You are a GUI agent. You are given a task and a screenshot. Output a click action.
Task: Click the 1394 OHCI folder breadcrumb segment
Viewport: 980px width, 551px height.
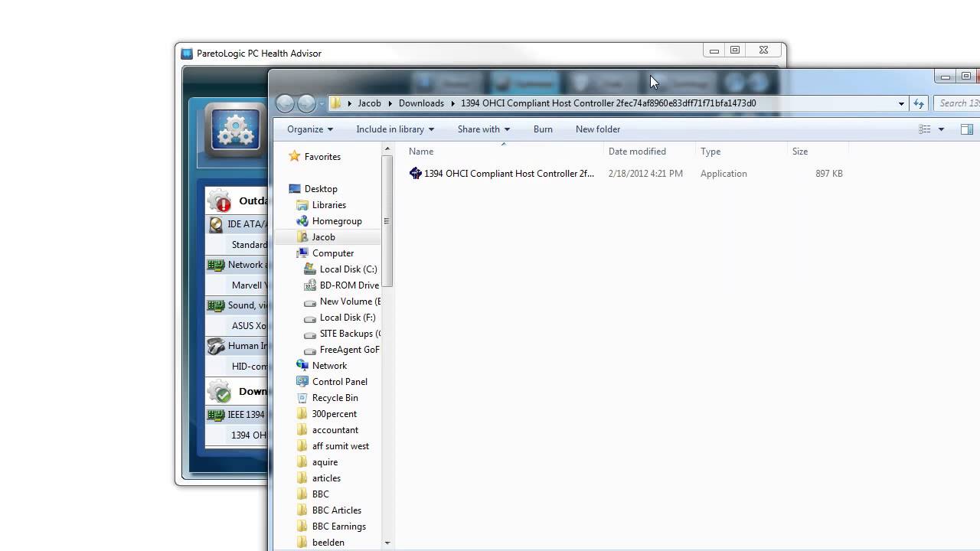pyautogui.click(x=608, y=103)
